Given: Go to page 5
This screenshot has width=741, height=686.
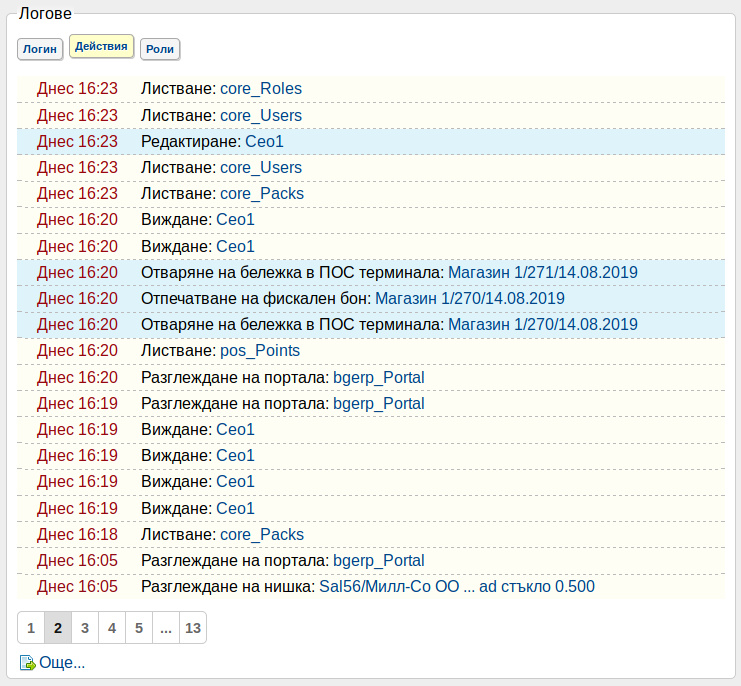Looking at the screenshot, I should click(138, 628).
